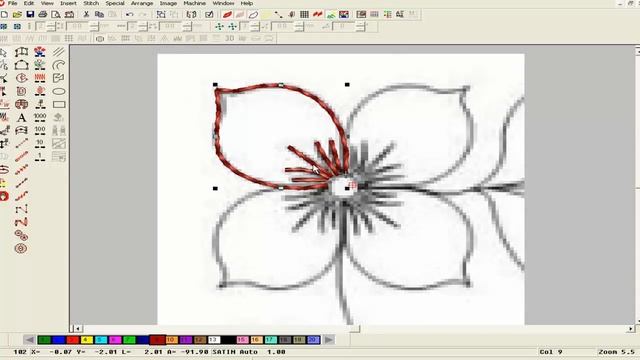The image size is (640, 360).
Task: Click the Print Preview icon
Action: coord(56,15)
